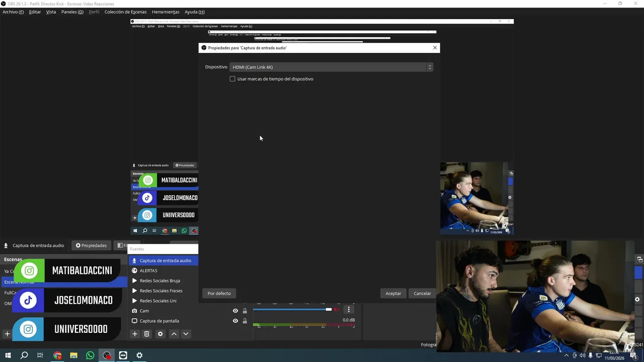Viewport: 644px width, 362px height.
Task: Click microphone icon beside 'Captura de entrada audio' toolbar label
Action: coord(6,245)
